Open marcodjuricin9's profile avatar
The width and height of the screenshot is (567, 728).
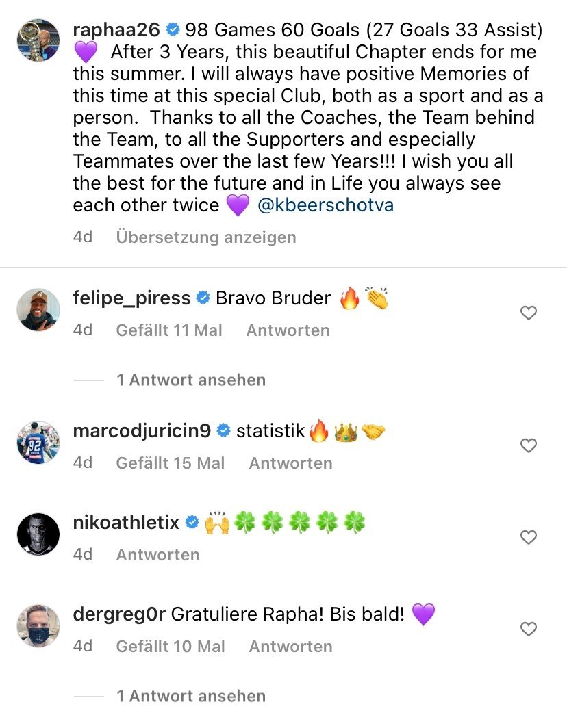[38, 443]
